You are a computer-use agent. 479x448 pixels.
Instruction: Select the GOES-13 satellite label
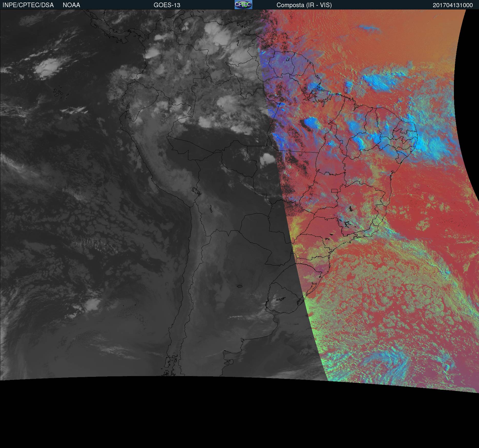click(x=167, y=5)
